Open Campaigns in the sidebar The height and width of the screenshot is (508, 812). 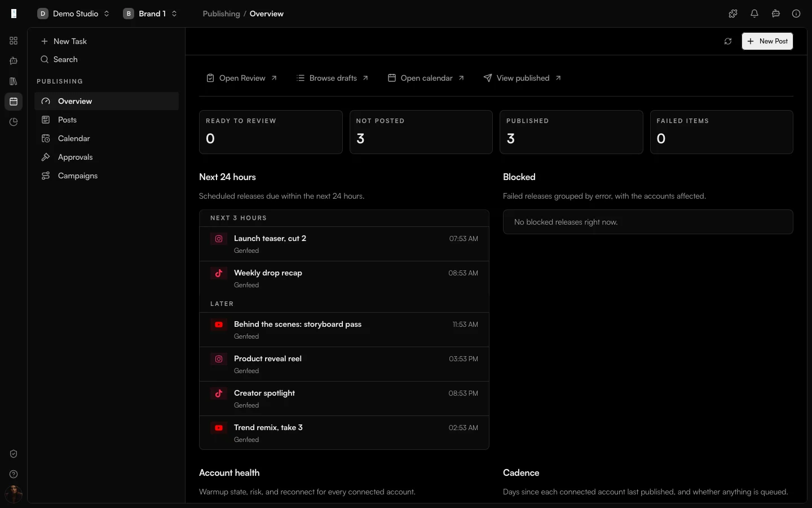tap(107, 176)
